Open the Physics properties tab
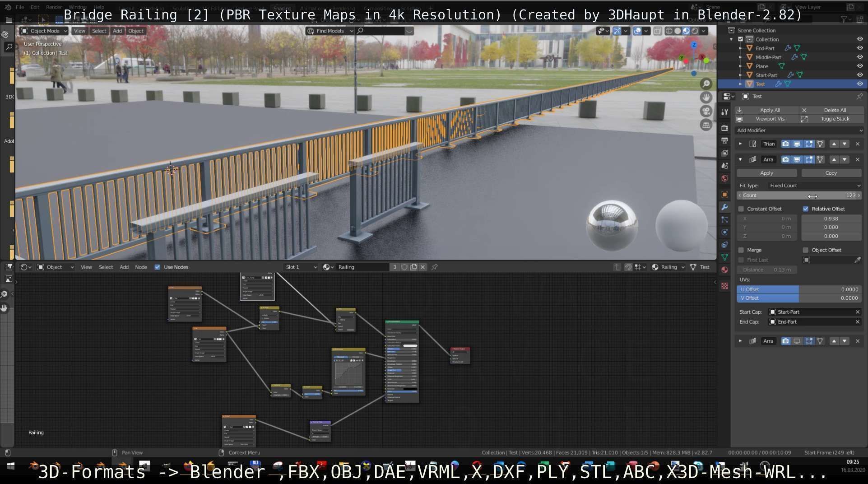The height and width of the screenshot is (484, 868). (x=724, y=232)
